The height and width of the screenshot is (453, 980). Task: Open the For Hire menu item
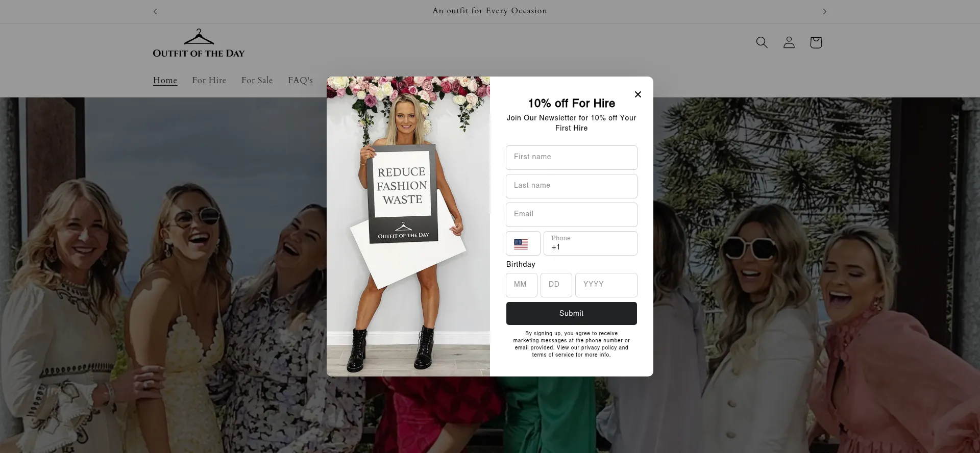tap(209, 81)
